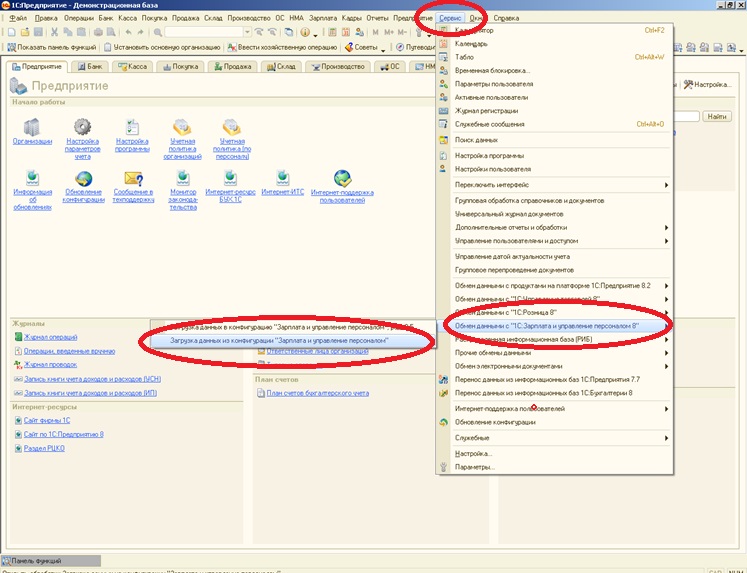747x573 pixels.
Task: Click the Undo arrow toolbar icon
Action: tap(128, 32)
